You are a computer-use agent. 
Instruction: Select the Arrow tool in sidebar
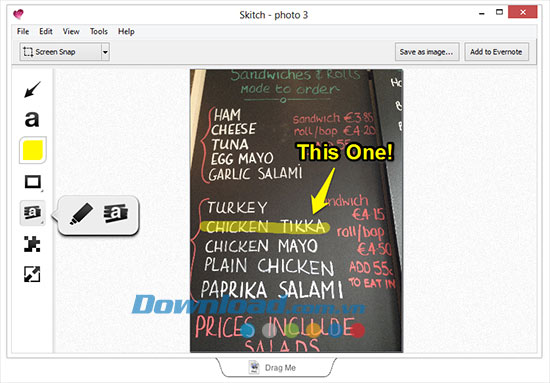(32, 89)
